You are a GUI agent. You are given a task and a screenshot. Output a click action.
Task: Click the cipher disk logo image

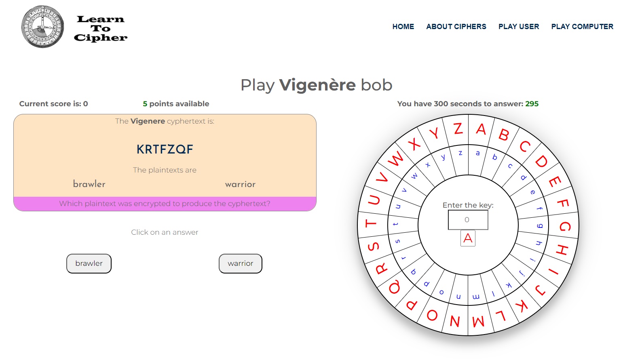pyautogui.click(x=42, y=27)
